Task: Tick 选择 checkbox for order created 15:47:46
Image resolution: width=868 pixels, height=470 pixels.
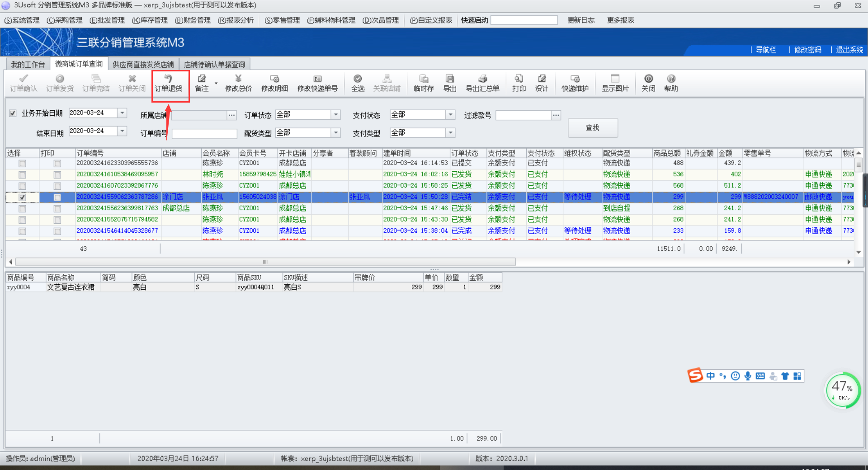Action: (x=22, y=208)
